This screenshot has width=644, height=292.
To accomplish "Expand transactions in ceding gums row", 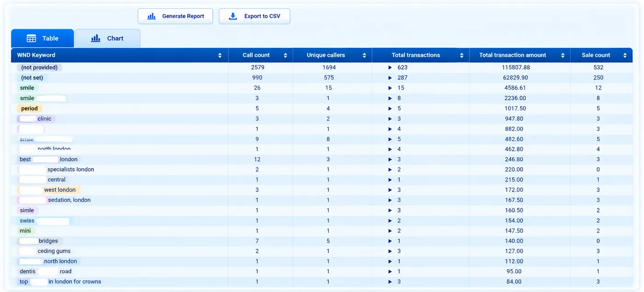I will pyautogui.click(x=391, y=251).
